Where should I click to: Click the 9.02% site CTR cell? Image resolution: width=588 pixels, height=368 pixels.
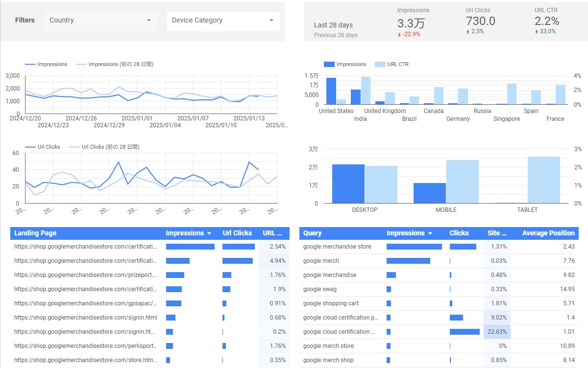click(497, 318)
